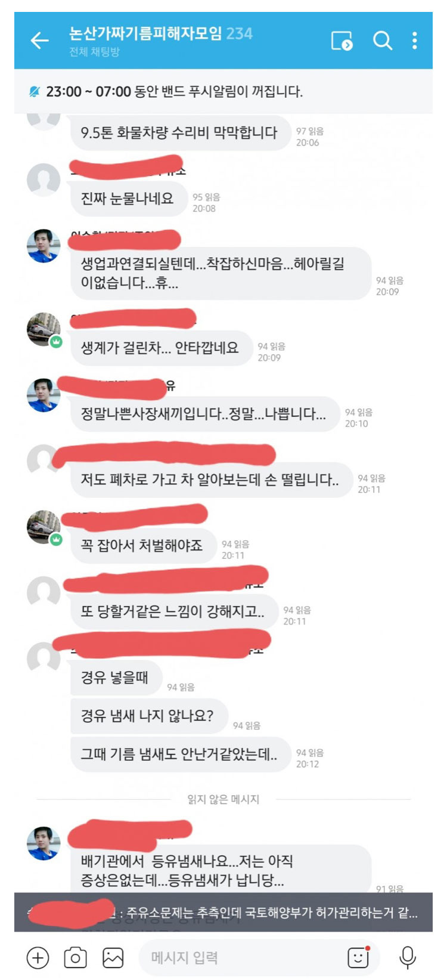Open the blue-shirt profile photo near 20:09

[44, 245]
